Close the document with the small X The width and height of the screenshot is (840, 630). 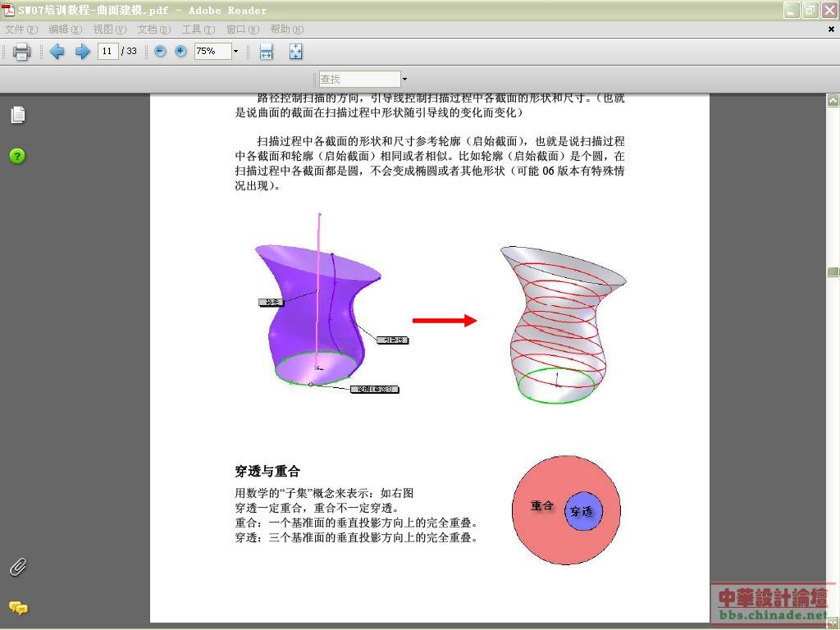832,30
